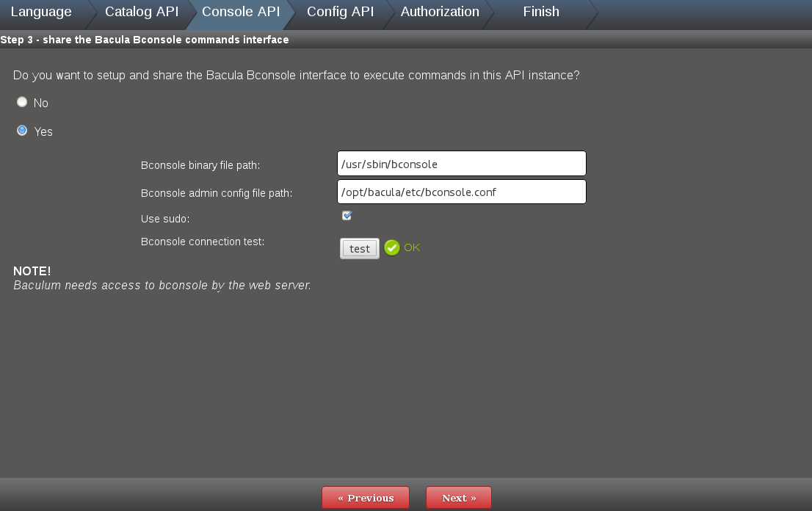This screenshot has height=511, width=812.
Task: Click the 'Bconsole admin config file path:' label
Action: coord(217,193)
